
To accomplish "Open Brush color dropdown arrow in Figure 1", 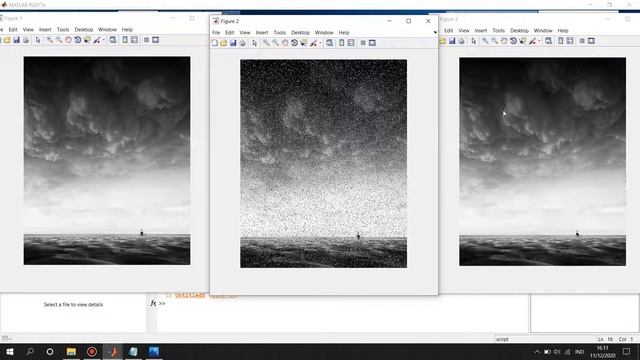I will (104, 40).
